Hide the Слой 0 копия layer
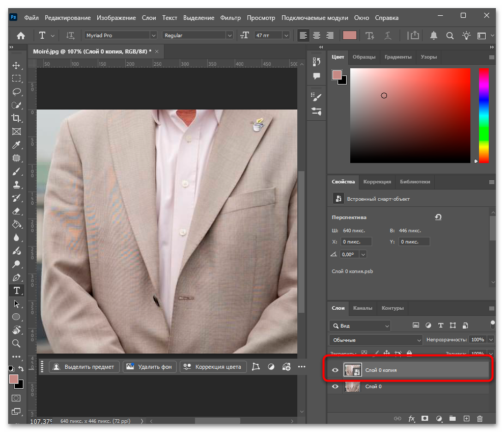Screen dimensions: 504x432 335,370
